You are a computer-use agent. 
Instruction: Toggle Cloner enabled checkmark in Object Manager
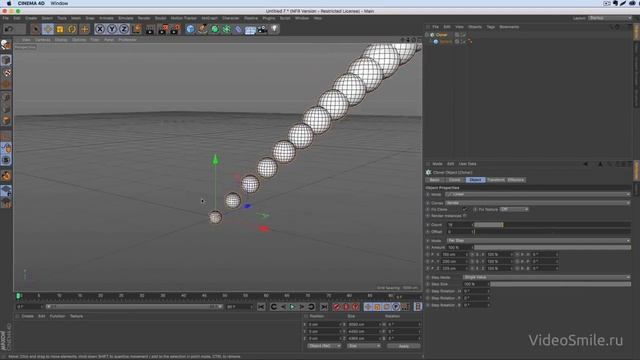(x=463, y=35)
